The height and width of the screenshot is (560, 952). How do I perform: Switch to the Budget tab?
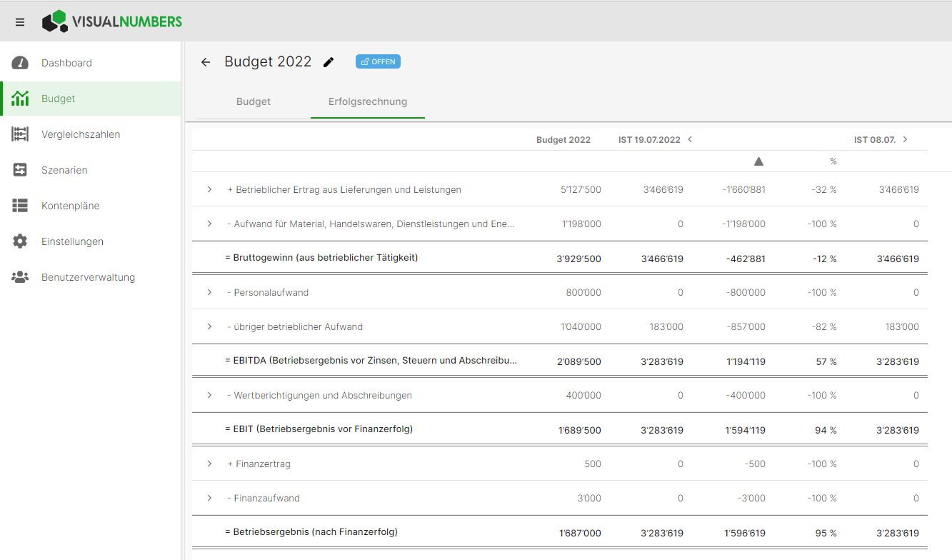(x=253, y=101)
